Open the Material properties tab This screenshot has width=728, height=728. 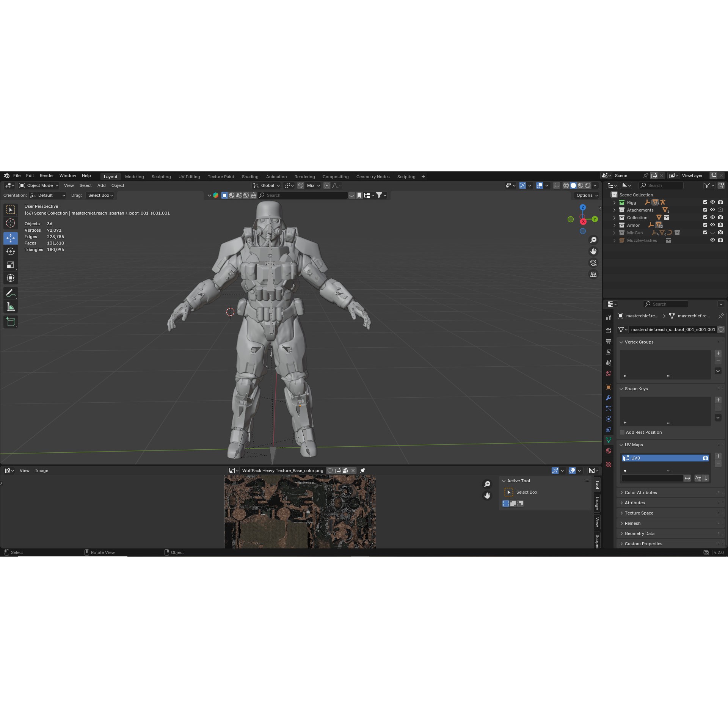tap(609, 451)
